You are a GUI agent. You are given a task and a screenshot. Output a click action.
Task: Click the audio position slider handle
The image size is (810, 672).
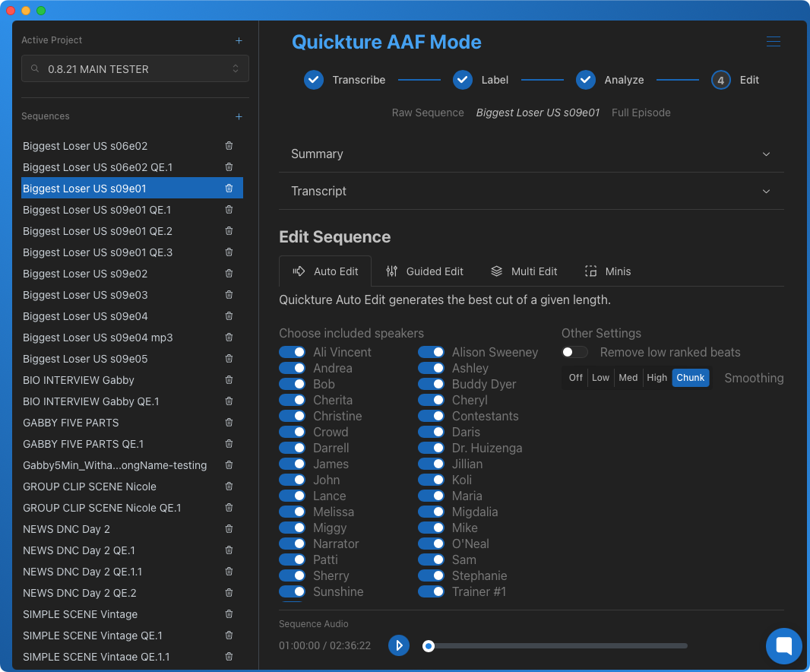pos(429,645)
